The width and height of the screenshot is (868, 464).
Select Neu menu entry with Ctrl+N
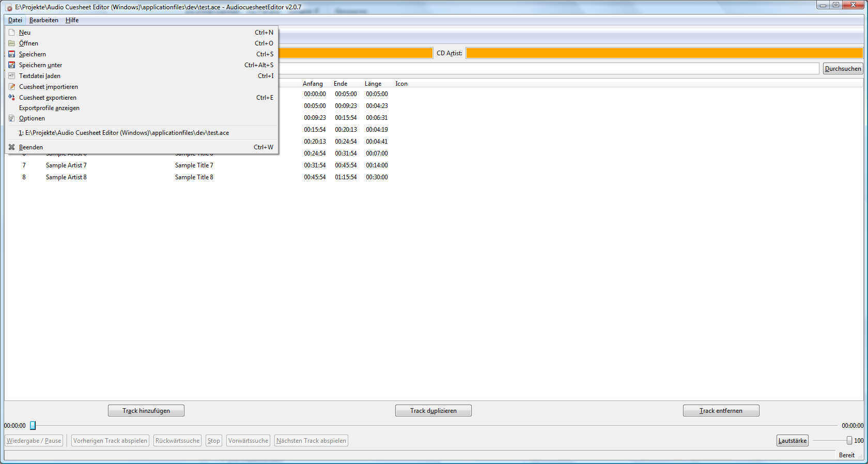(142, 33)
